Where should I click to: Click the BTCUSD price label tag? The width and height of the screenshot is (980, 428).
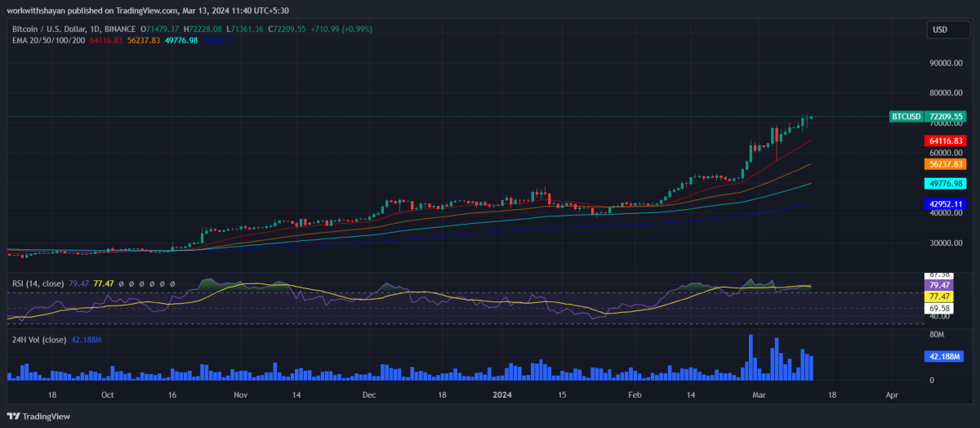click(906, 117)
